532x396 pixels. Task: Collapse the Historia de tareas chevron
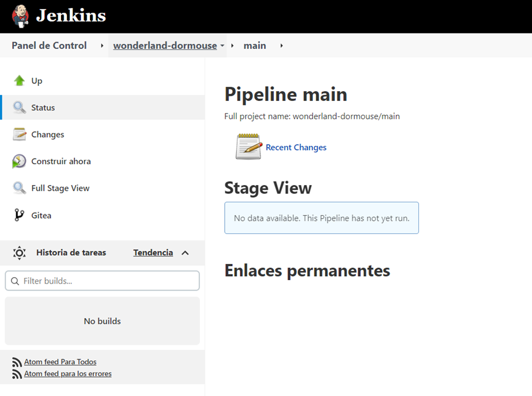(185, 253)
